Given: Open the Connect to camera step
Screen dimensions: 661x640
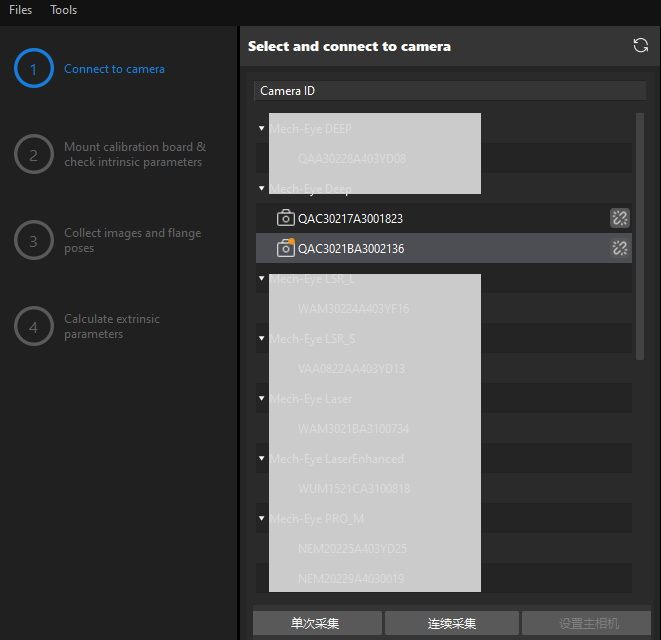Looking at the screenshot, I should (x=114, y=69).
